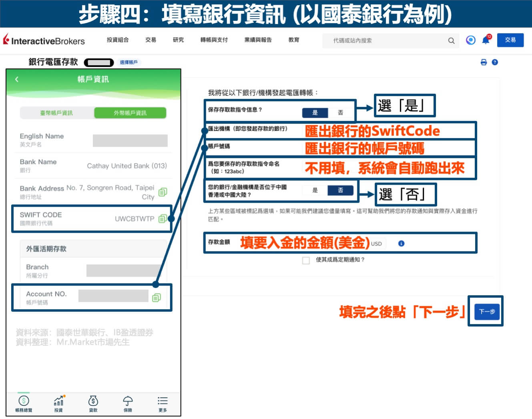This screenshot has width=532, height=419.
Task: Click the 銀行電匯存款 page title
Action: coord(53,62)
